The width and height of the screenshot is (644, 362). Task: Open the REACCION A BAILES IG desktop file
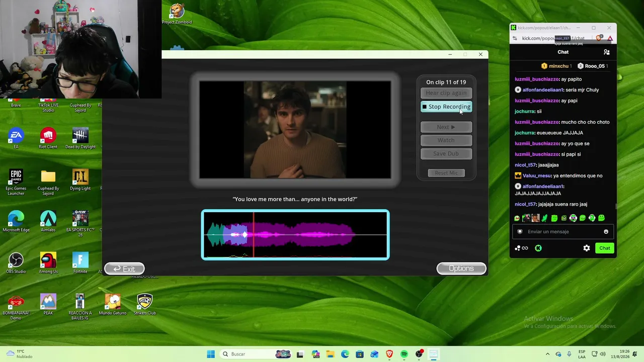click(80, 307)
